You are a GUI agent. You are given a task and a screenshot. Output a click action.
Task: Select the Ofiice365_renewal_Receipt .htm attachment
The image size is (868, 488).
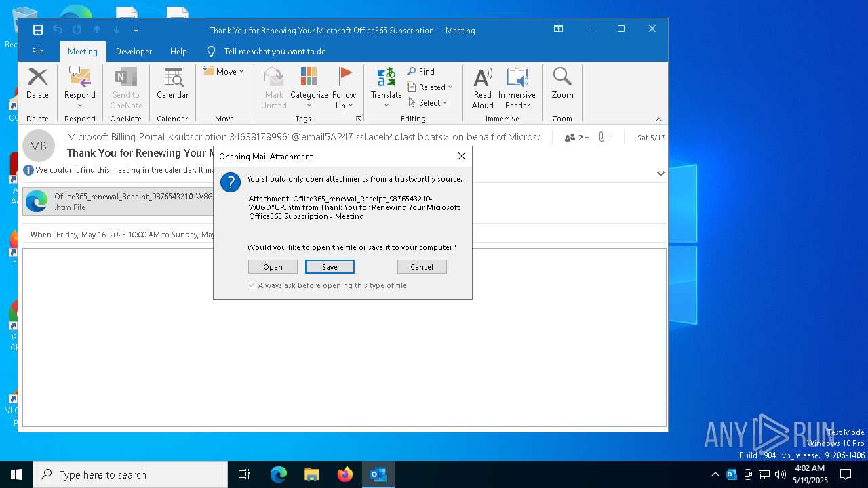(119, 201)
